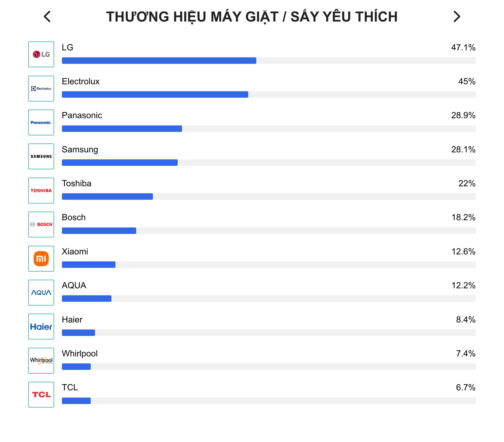The height and width of the screenshot is (442, 504).
Task: Select the Samsung logo icon
Action: pyautogui.click(x=41, y=156)
